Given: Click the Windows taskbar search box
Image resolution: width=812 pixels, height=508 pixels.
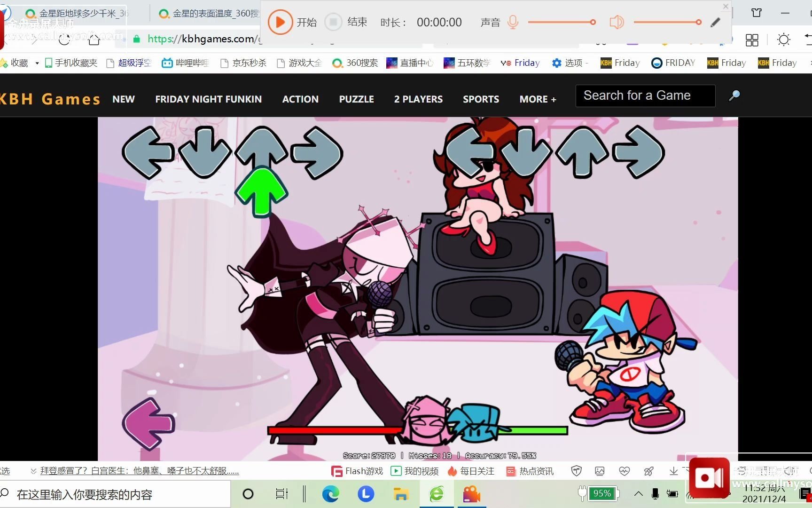Looking at the screenshot, I should click(x=115, y=494).
